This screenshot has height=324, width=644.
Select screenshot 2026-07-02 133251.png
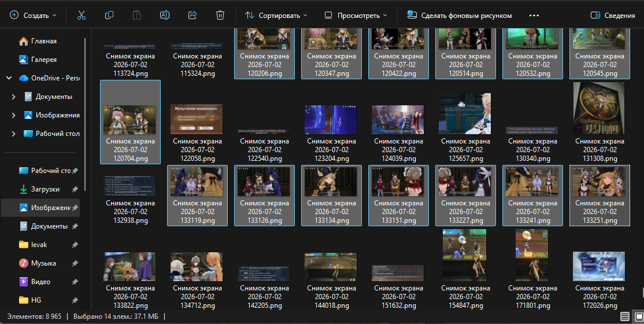click(599, 196)
